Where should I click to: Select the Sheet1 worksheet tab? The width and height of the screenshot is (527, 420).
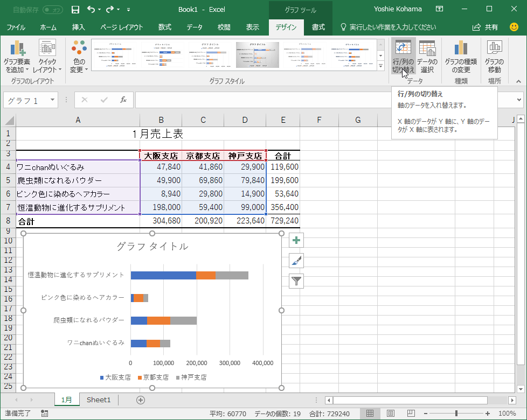[x=98, y=400]
